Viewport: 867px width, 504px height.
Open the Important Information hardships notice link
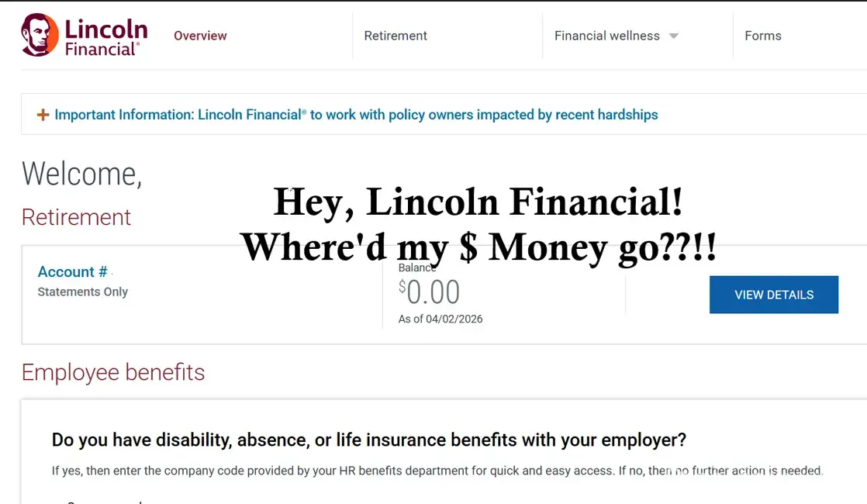(356, 115)
